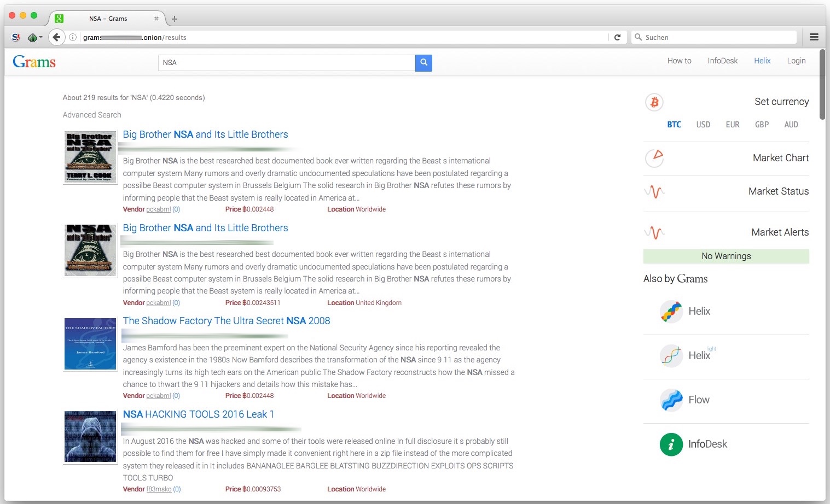Open the Helix colorful DNA icon
This screenshot has width=830, height=504.
[671, 312]
